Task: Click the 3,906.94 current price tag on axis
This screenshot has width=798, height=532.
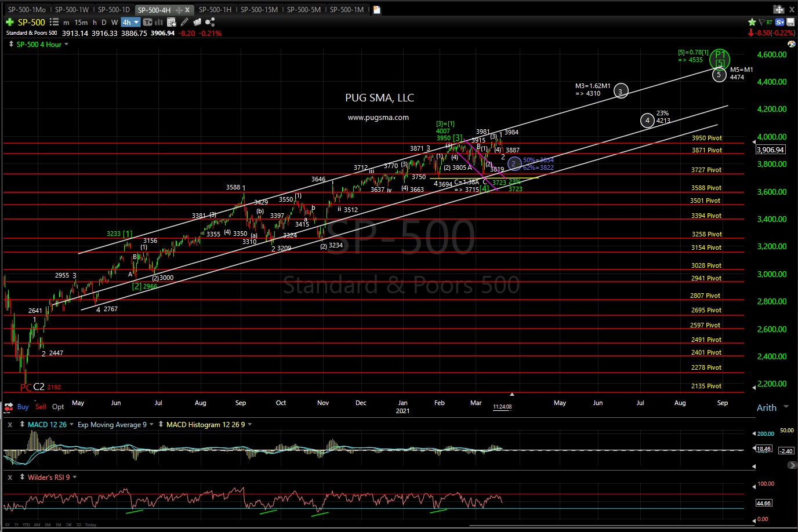Action: coord(771,150)
